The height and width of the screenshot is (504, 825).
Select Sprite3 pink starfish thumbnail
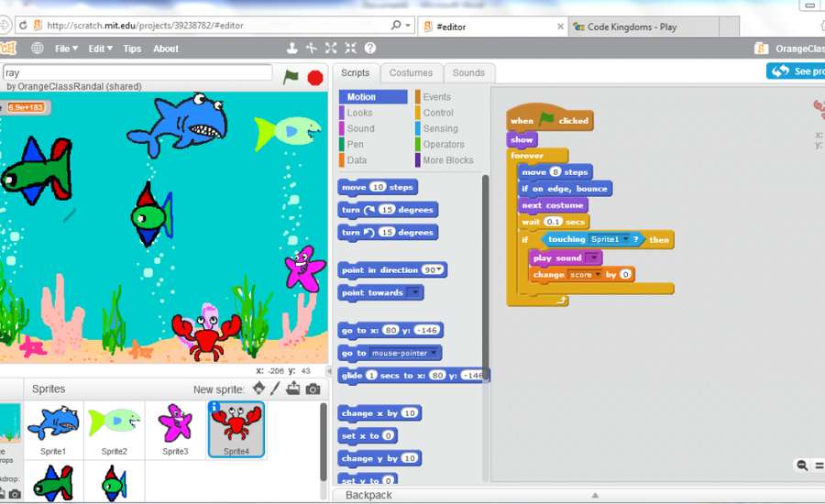click(175, 429)
